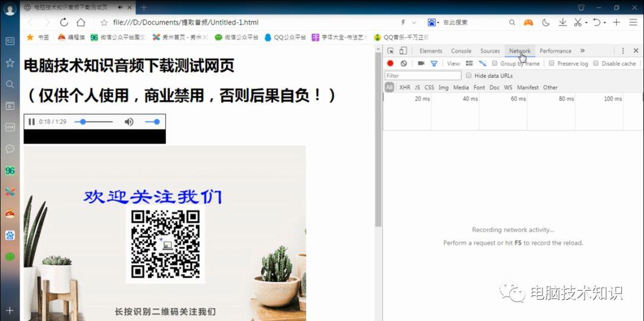Bookmark this page with star icon
This screenshot has height=321, width=644.
click(x=104, y=23)
